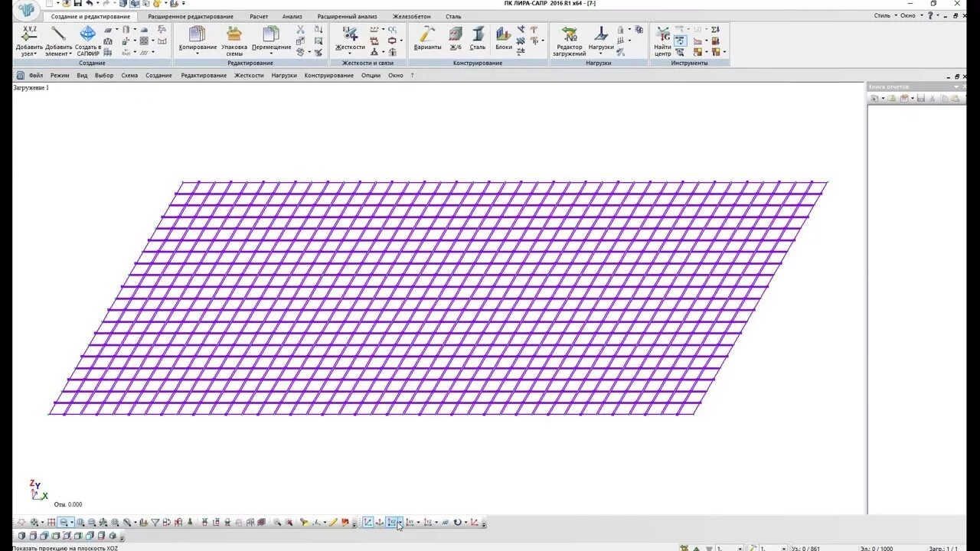Open the Вид menu
Image resolution: width=980 pixels, height=551 pixels.
82,76
